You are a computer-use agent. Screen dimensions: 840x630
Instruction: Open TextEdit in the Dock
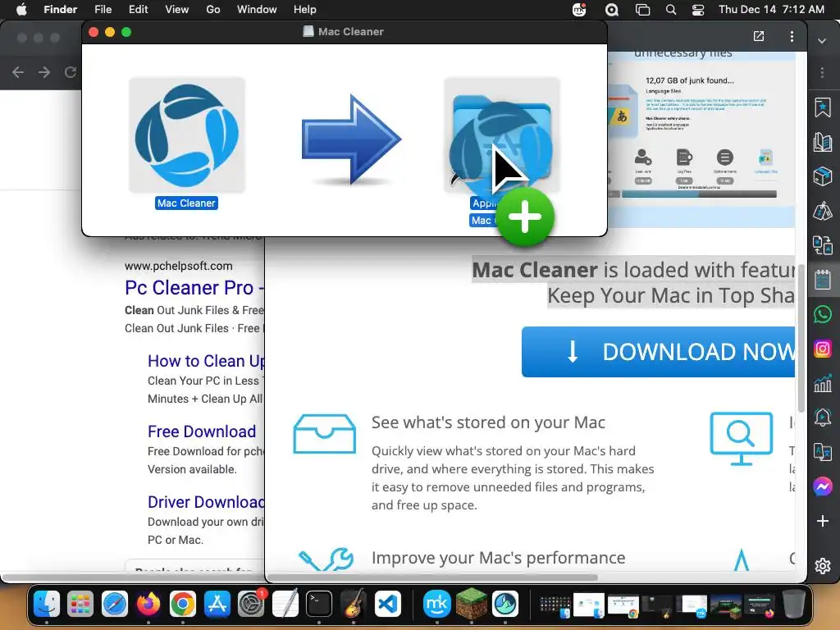click(285, 605)
